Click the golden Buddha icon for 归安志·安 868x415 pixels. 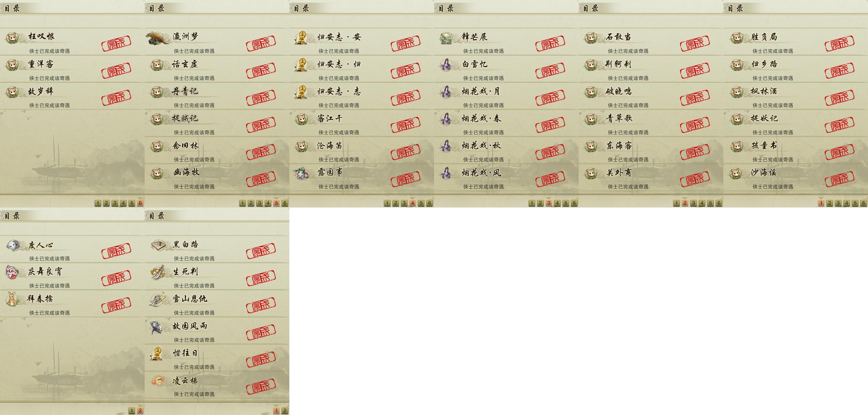[301, 37]
